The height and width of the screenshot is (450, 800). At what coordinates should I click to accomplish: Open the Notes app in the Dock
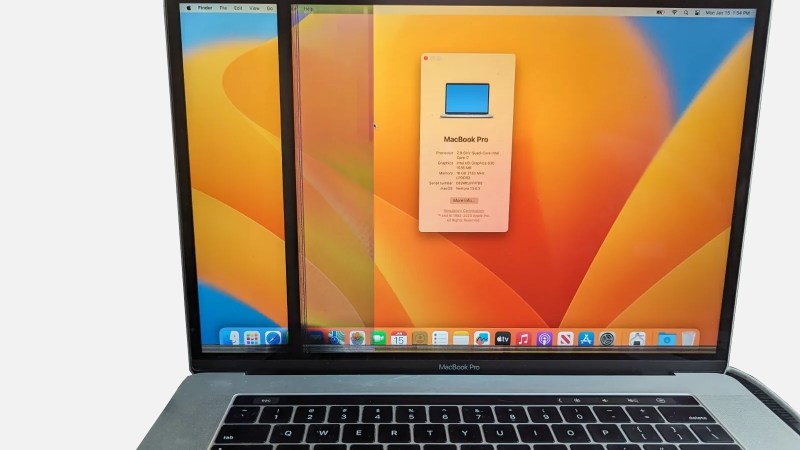point(461,338)
